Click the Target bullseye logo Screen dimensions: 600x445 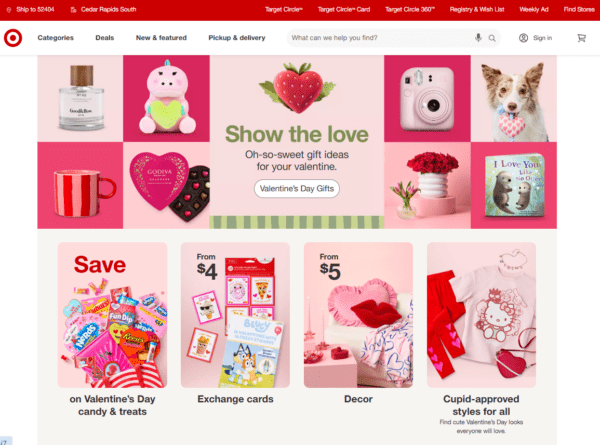coord(13,38)
